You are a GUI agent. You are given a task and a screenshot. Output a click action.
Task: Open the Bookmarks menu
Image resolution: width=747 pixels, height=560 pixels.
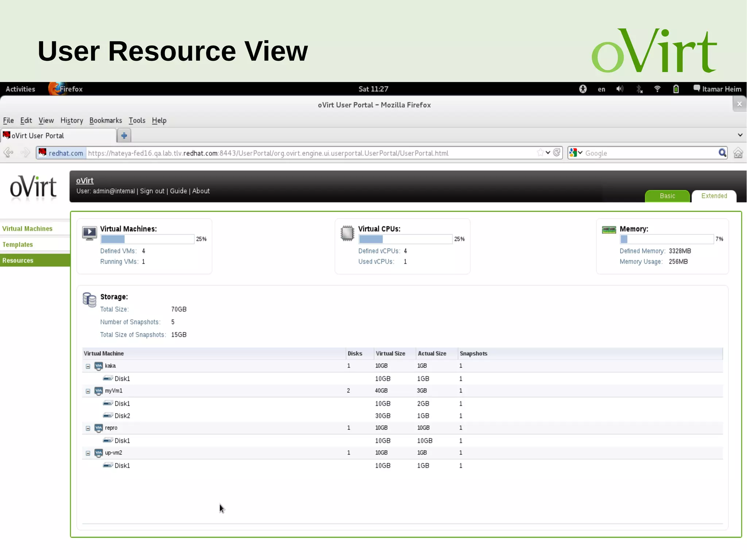105,120
